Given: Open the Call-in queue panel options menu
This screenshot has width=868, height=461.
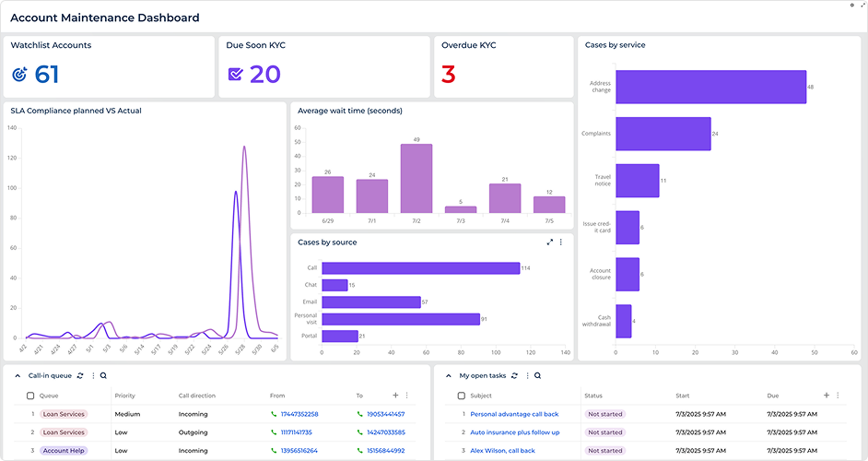Looking at the screenshot, I should [x=93, y=376].
